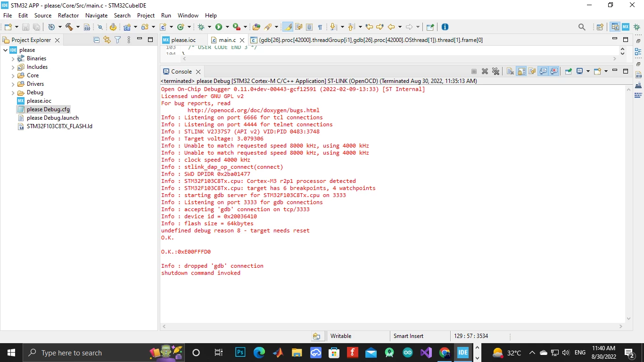Toggle the Block Selection mode icon
Viewport: 644px width, 362px height.
pos(309,27)
